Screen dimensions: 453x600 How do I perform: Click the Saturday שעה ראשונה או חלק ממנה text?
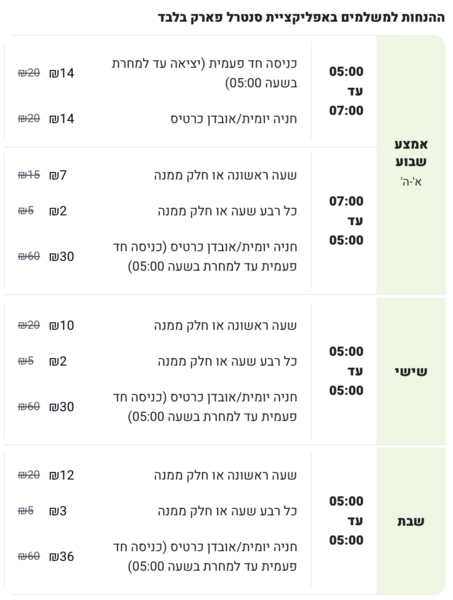[x=225, y=475]
